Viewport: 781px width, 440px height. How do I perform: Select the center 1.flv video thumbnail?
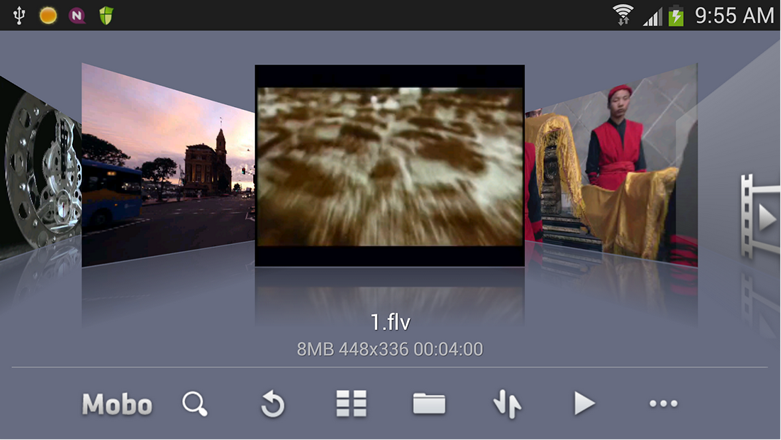point(390,165)
